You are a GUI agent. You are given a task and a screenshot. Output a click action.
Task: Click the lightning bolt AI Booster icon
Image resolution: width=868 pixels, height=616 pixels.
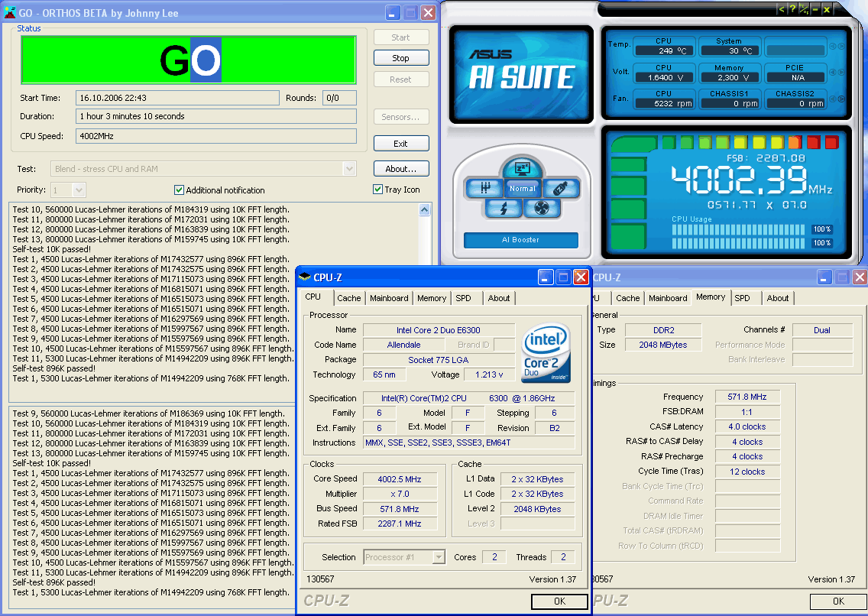point(504,208)
